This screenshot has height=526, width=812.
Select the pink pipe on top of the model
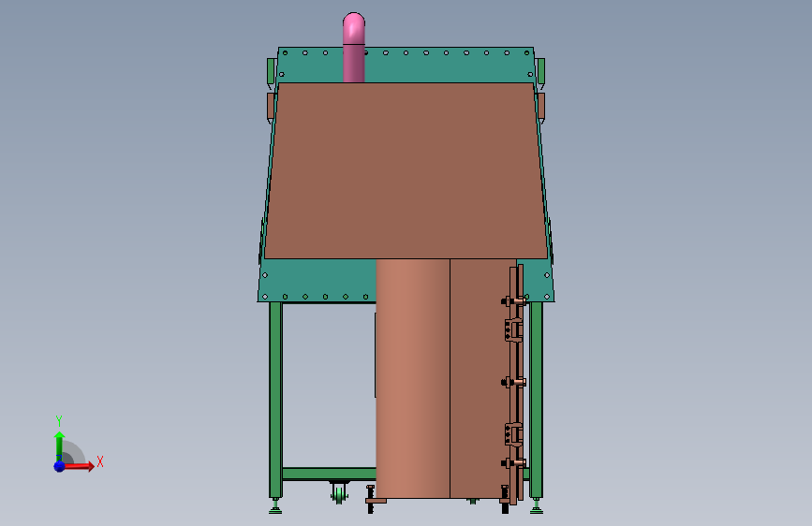coord(354,48)
